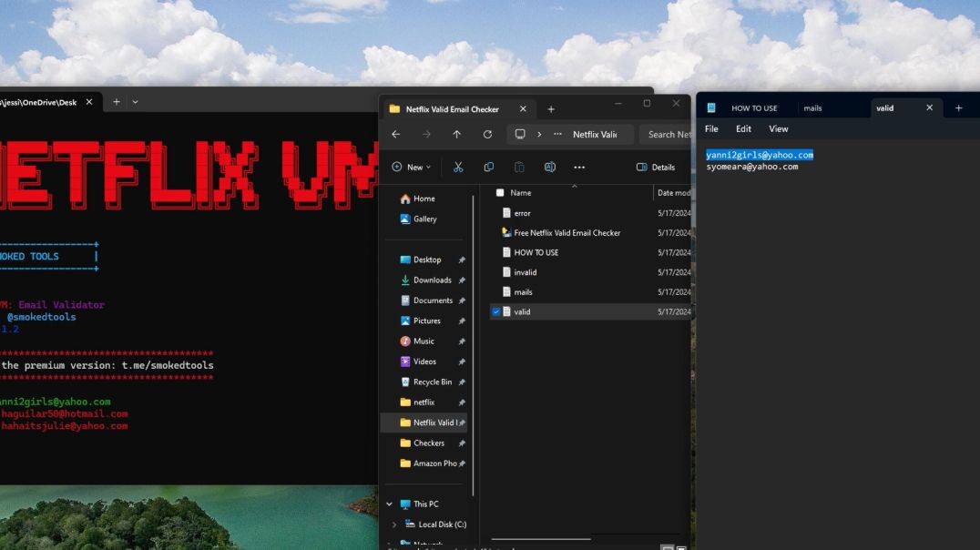Open a new tab in the terminal window
The width and height of the screenshot is (980, 550).
click(x=117, y=102)
